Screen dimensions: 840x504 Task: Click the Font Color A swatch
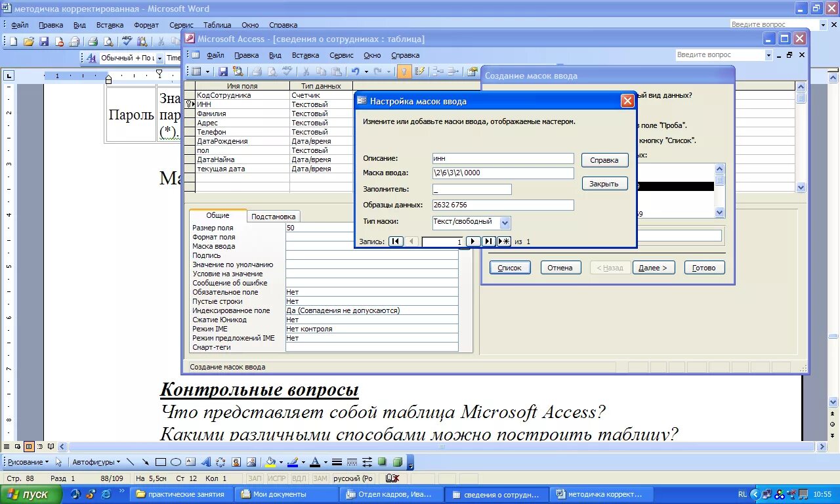(x=315, y=462)
